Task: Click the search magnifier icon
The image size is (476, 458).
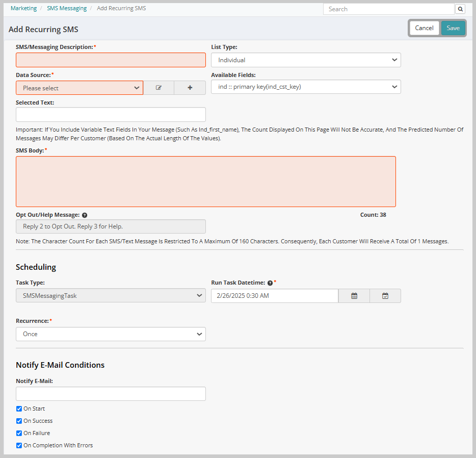Action: (460, 9)
